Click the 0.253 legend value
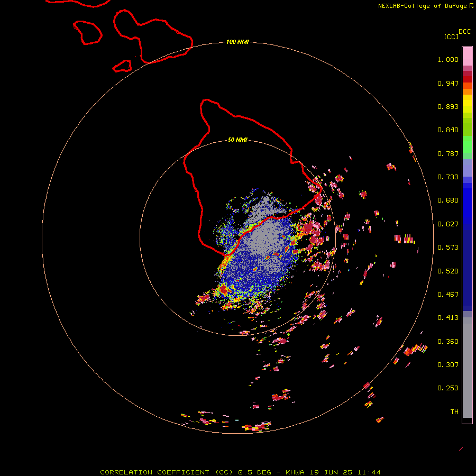 pos(448,388)
